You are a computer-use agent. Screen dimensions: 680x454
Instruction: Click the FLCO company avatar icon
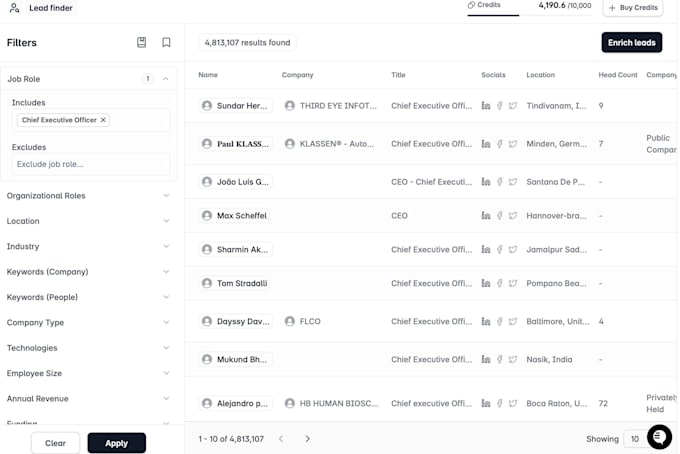click(290, 322)
